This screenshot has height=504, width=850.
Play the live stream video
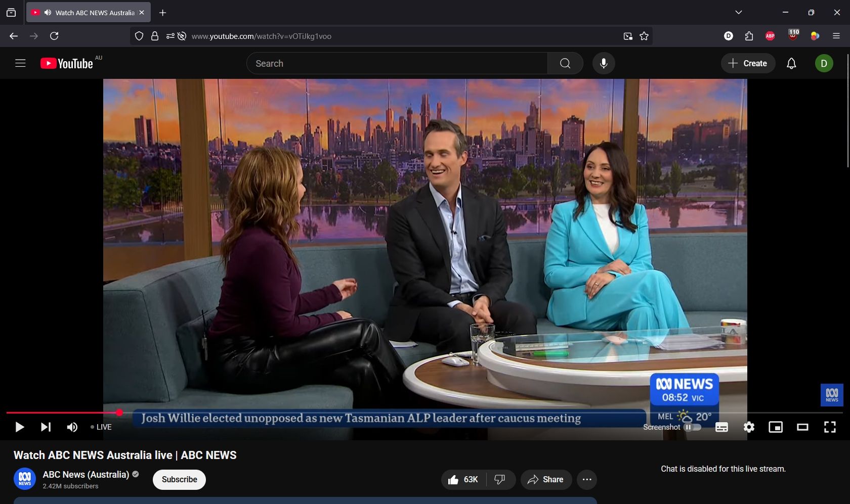coord(19,427)
